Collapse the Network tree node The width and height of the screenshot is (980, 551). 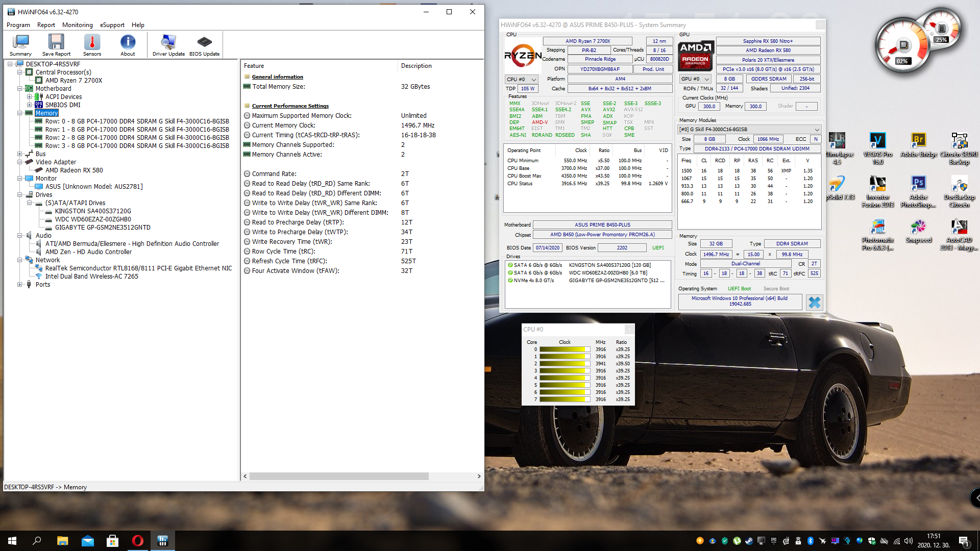tap(19, 260)
